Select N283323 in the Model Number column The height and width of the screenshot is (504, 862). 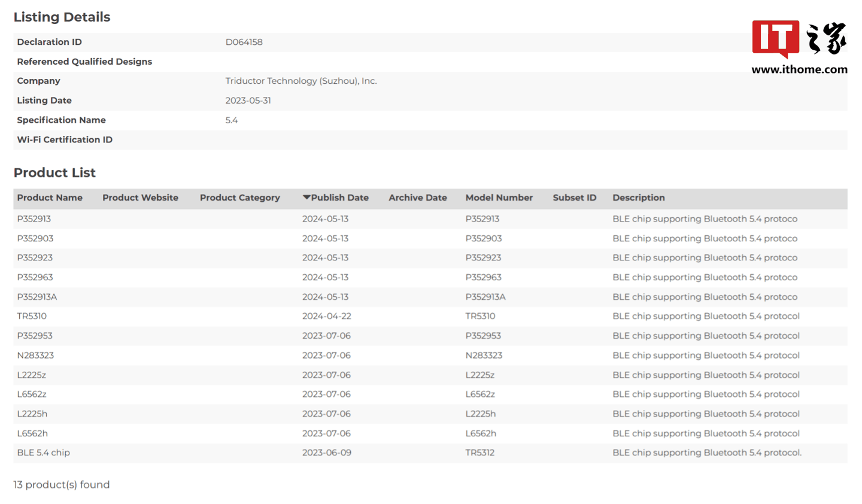[484, 355]
